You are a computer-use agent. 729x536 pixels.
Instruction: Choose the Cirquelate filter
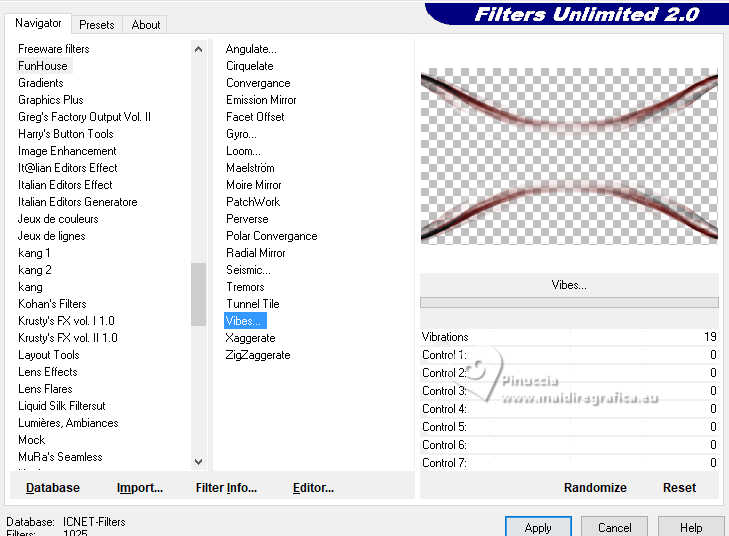(x=250, y=66)
